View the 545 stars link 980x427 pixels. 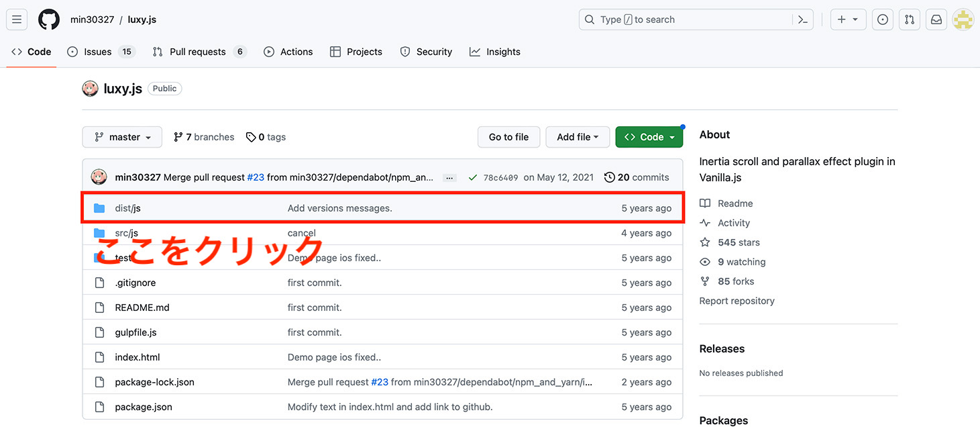pyautogui.click(x=730, y=242)
